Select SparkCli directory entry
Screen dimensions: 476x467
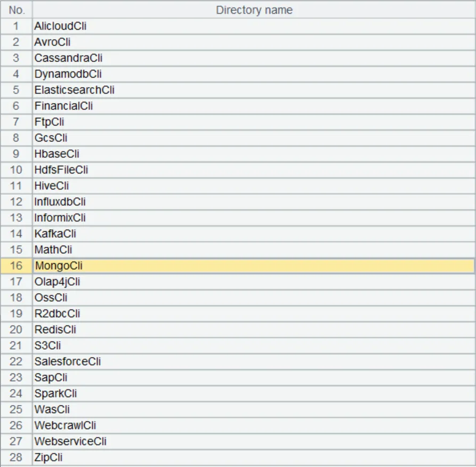point(254,394)
